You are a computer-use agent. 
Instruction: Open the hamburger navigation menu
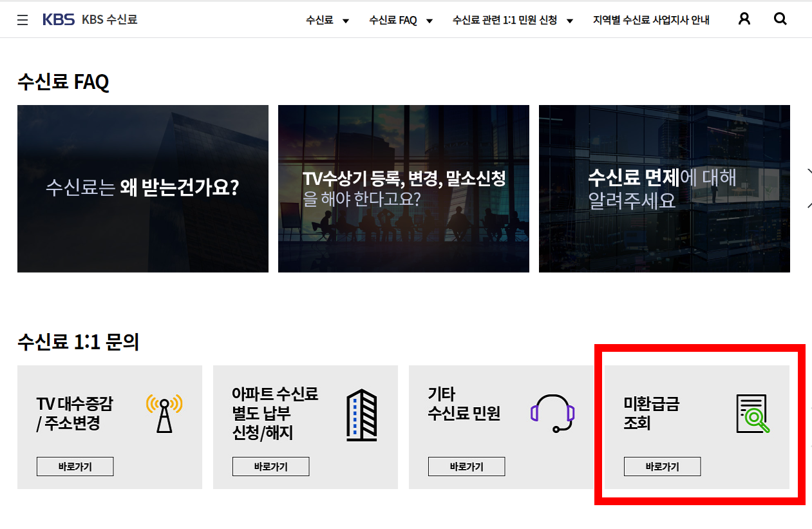[23, 19]
